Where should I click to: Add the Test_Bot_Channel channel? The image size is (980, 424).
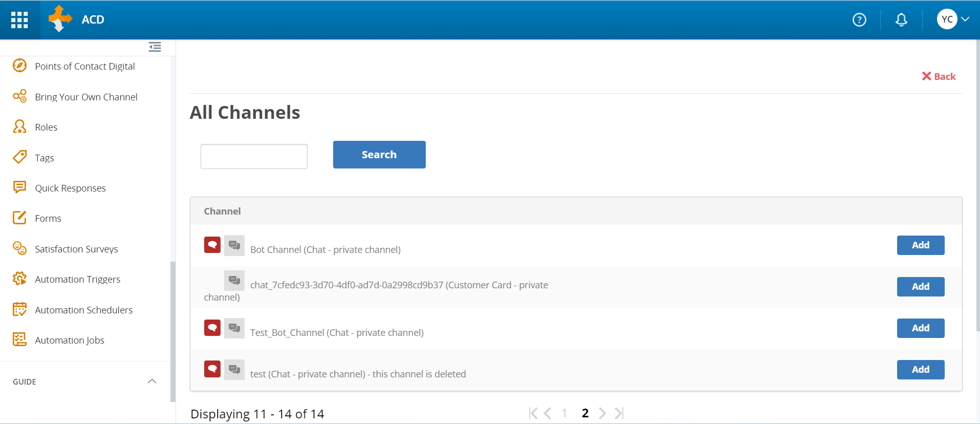[920, 328]
